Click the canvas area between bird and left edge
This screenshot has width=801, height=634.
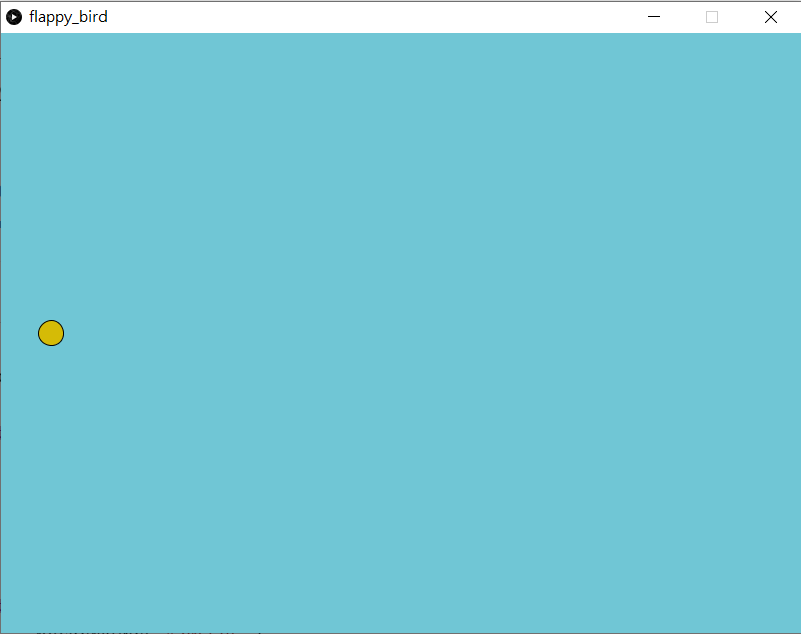(x=20, y=333)
